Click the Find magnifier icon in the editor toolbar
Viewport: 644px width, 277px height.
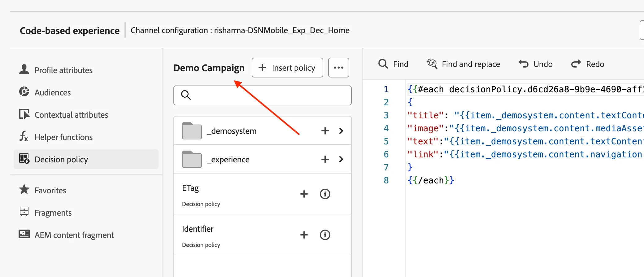click(x=383, y=64)
